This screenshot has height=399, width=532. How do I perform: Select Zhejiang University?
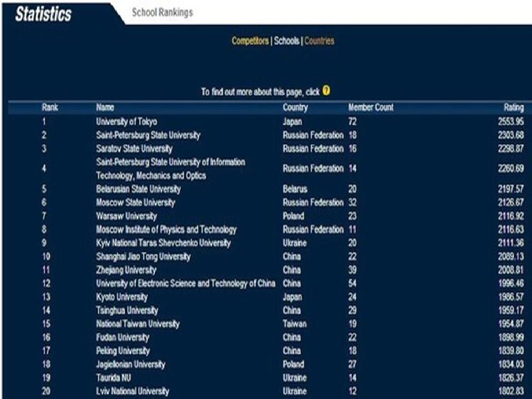pyautogui.click(x=126, y=270)
